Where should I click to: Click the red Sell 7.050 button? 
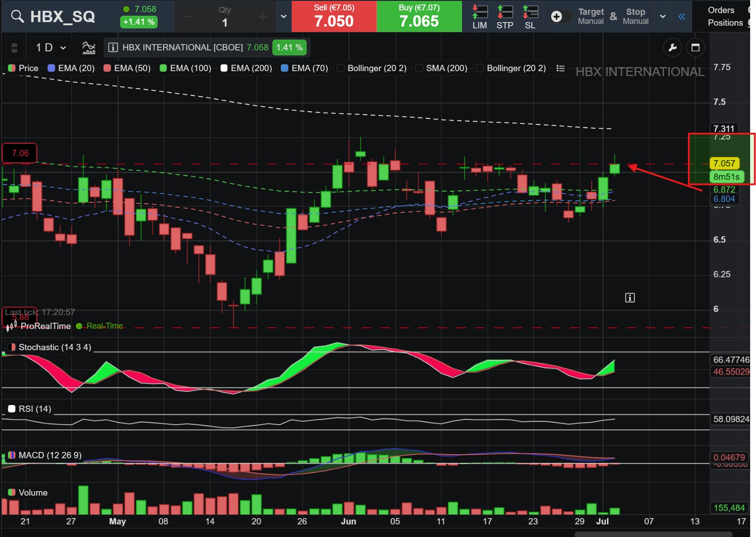(x=334, y=16)
